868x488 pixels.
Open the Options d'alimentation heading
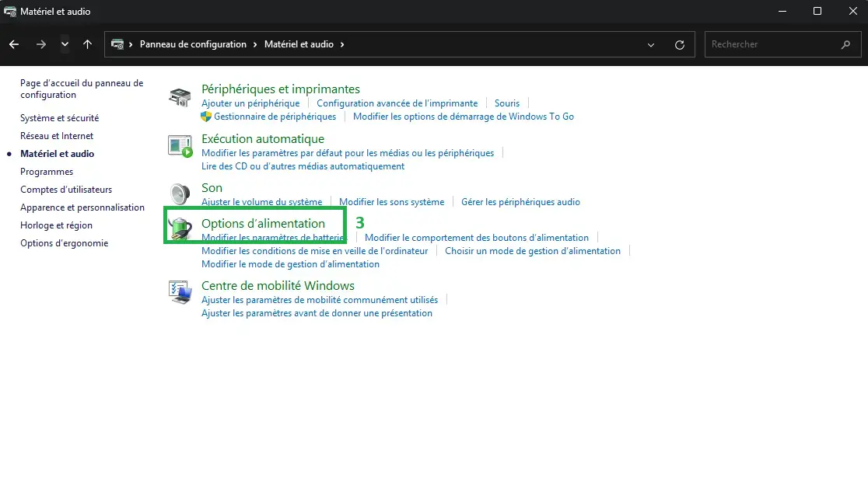click(263, 224)
